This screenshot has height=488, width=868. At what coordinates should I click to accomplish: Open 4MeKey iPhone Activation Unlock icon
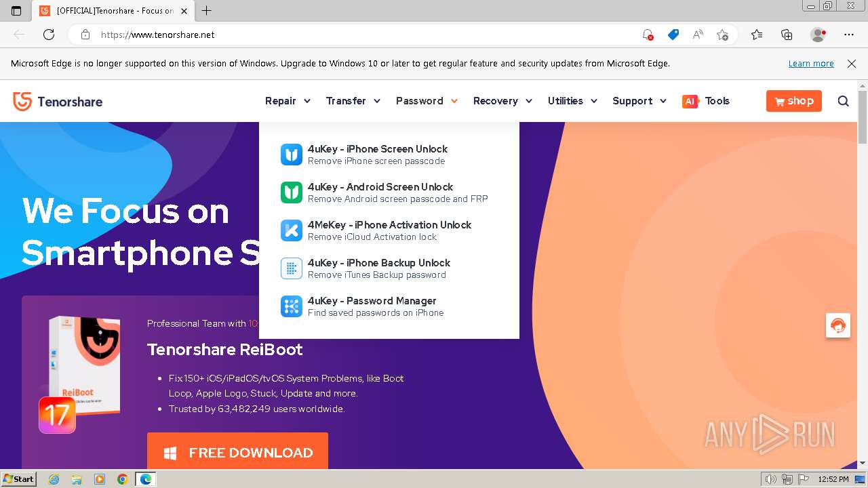292,230
